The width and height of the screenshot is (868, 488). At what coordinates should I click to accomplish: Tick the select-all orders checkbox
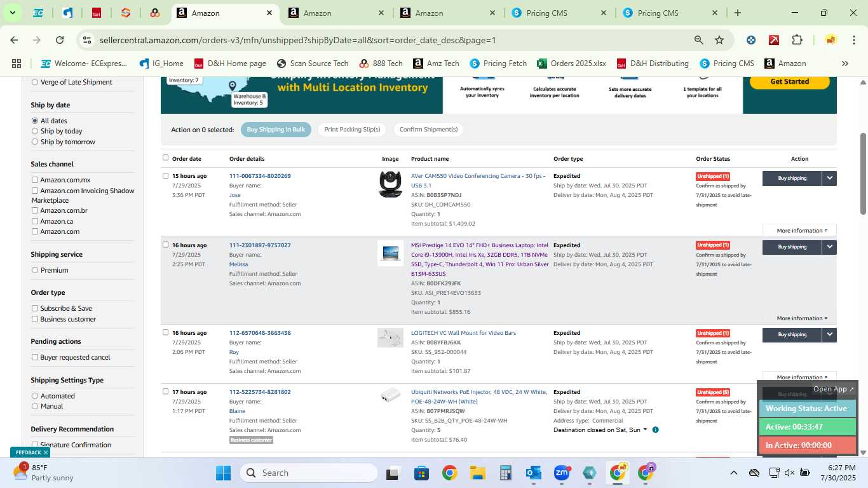pos(166,158)
